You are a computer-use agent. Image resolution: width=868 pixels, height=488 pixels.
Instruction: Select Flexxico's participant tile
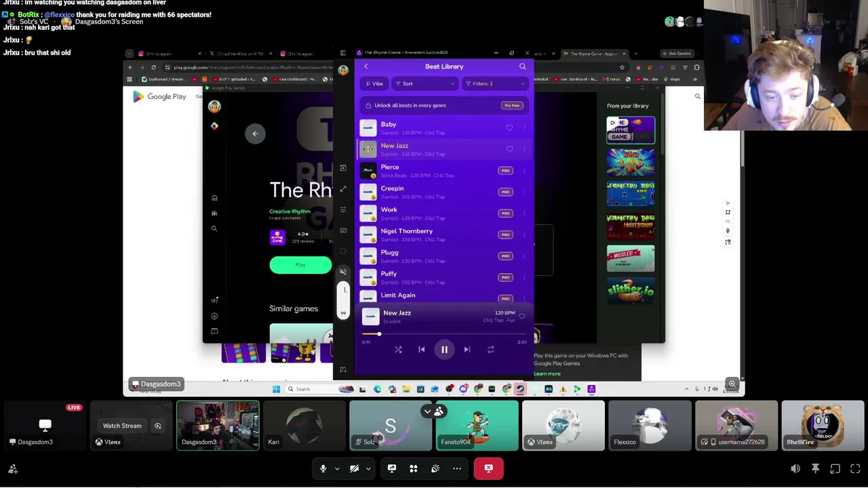[x=650, y=426]
